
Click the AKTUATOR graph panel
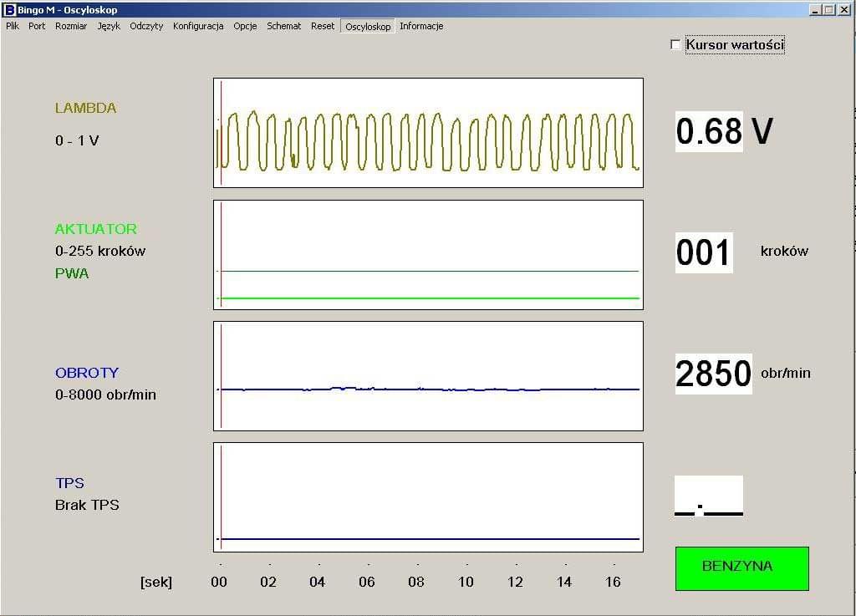(x=428, y=254)
